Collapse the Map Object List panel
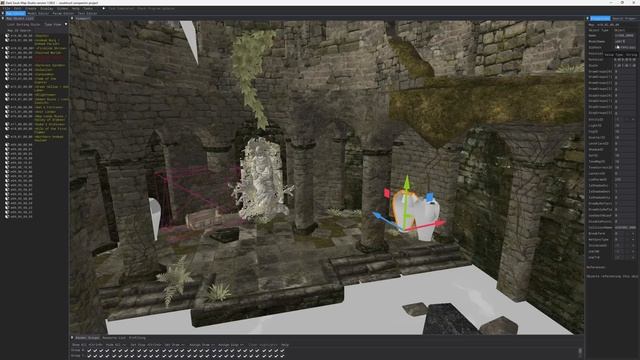Screen dimensions: 640x360 coord(3,18)
